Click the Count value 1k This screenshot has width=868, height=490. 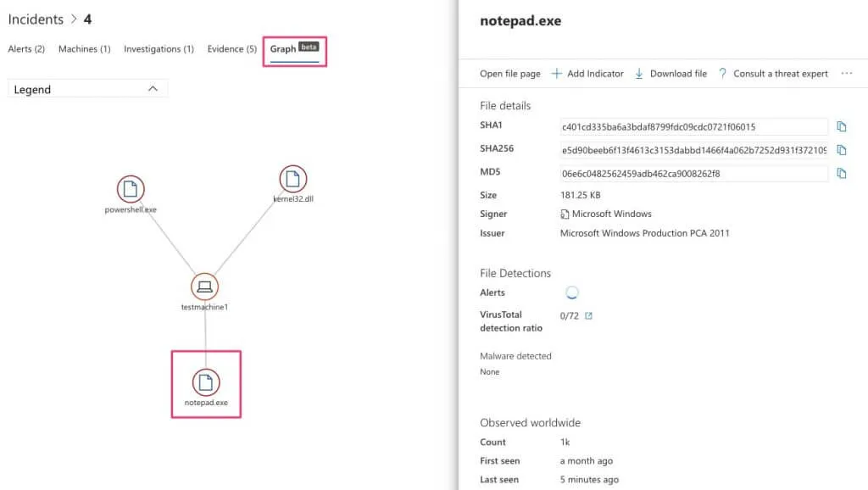click(565, 442)
